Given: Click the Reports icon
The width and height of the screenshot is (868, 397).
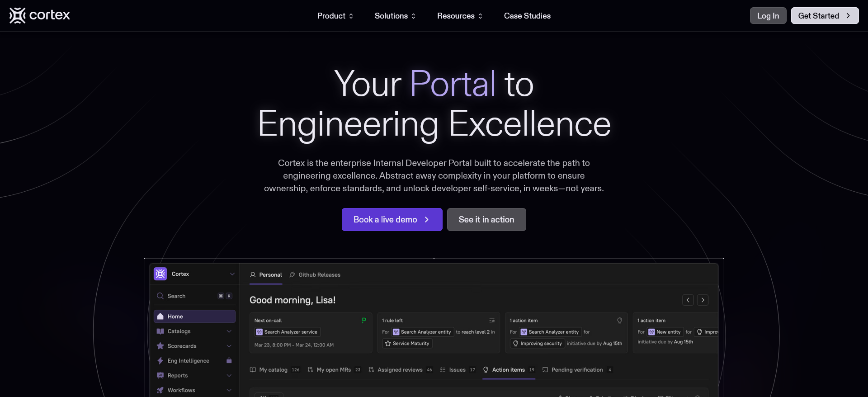Looking at the screenshot, I should (x=160, y=375).
